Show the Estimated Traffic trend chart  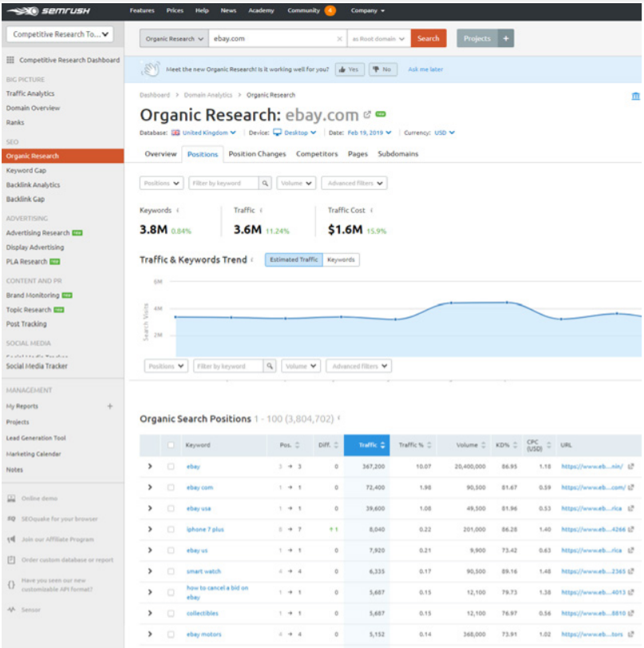tap(294, 260)
